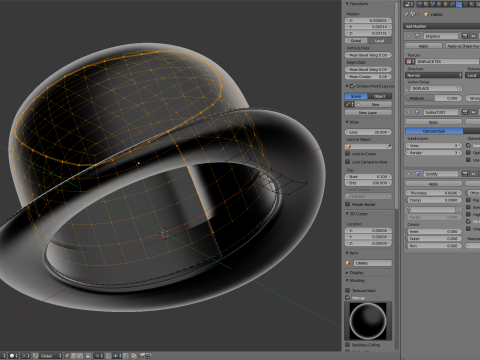This screenshot has height=360, width=480.
Task: Click the World tab globe icon in Properties header
Action: pyautogui.click(x=439, y=4)
